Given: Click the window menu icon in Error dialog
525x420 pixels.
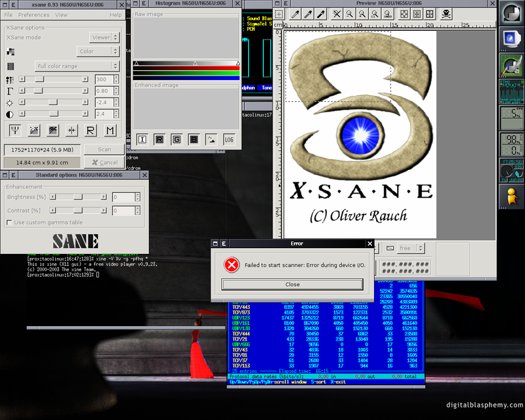Looking at the screenshot, I should [215, 243].
